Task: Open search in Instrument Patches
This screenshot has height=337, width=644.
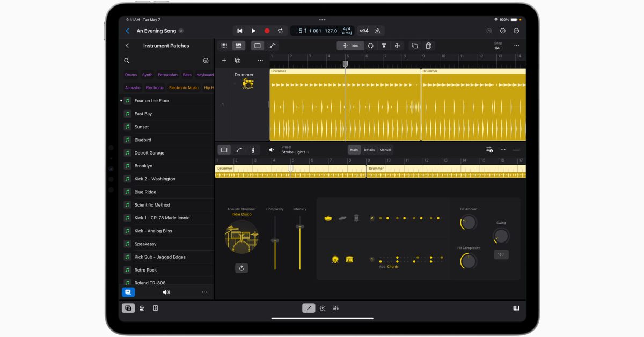Action: 127,61
